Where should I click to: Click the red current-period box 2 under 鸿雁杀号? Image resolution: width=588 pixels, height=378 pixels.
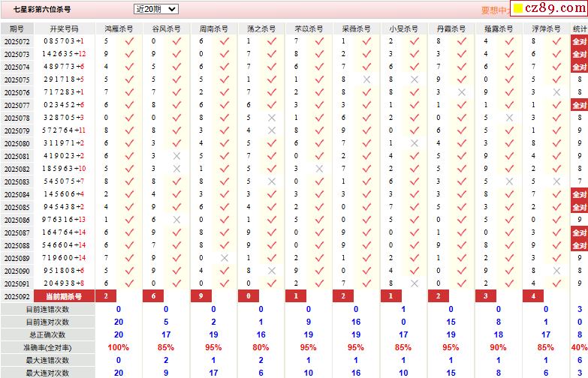106,296
